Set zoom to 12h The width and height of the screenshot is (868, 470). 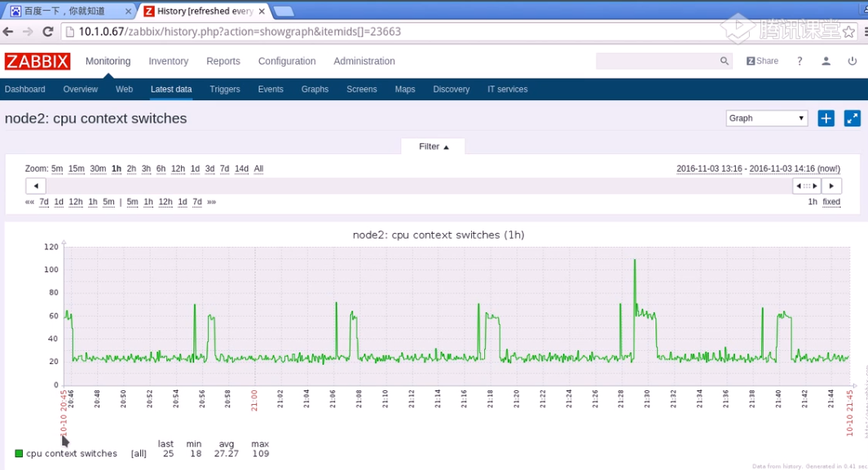click(x=178, y=169)
